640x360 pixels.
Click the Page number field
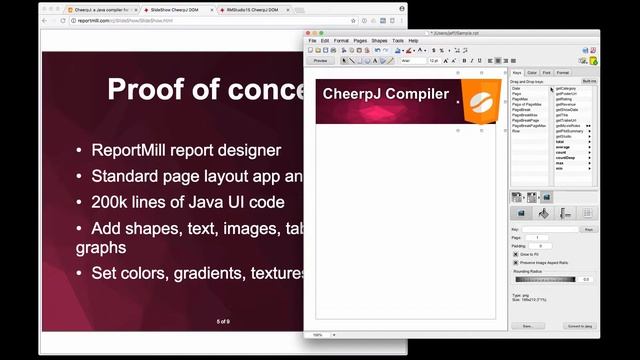coord(537,238)
